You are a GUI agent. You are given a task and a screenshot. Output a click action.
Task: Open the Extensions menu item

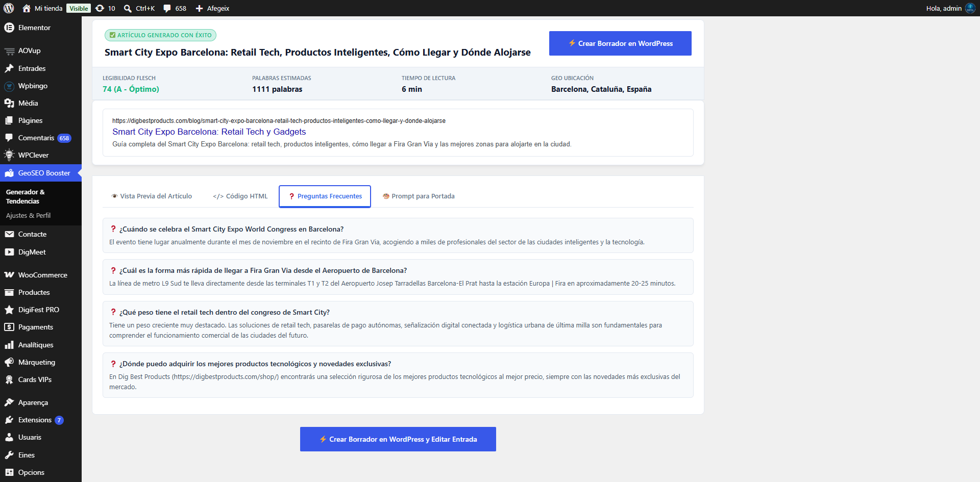[41, 420]
